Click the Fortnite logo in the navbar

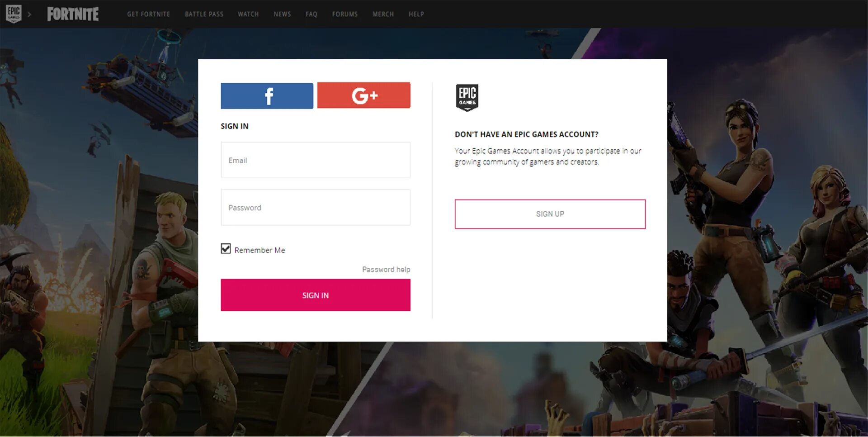73,14
